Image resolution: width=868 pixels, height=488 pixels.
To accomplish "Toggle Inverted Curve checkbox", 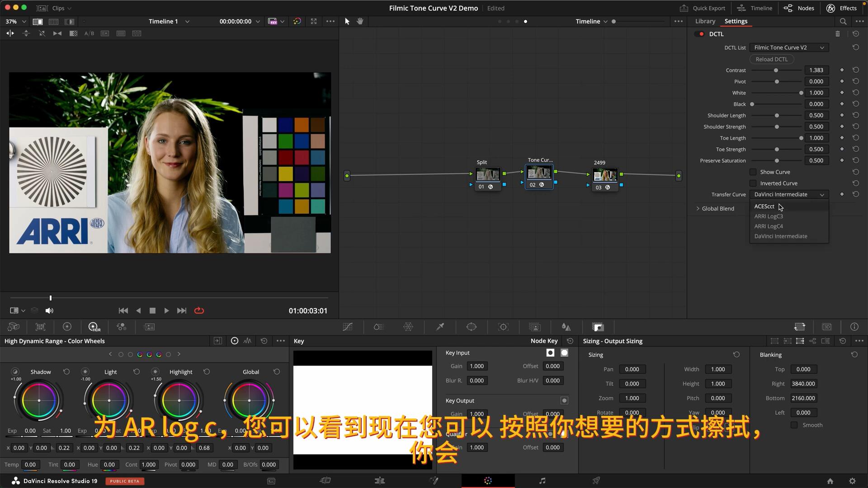I will 752,183.
